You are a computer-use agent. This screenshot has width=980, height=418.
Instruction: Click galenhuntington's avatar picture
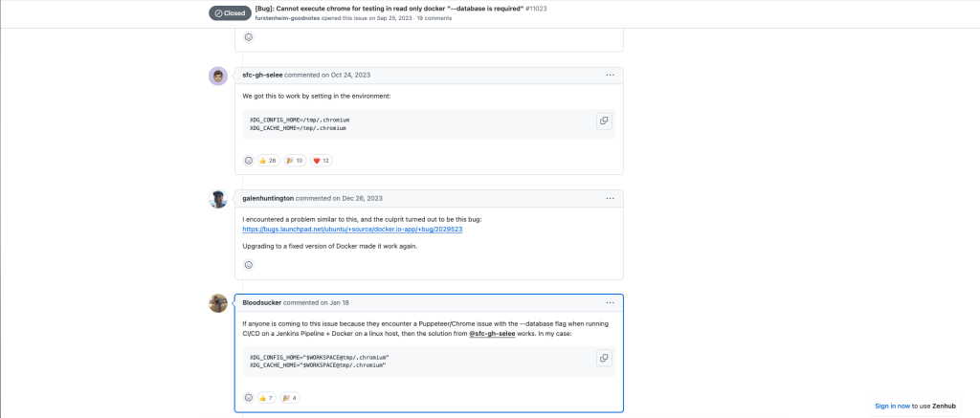[218, 199]
